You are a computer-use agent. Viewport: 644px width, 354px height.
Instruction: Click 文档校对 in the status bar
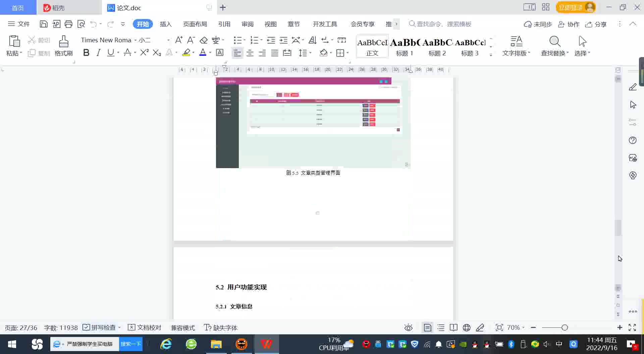pyautogui.click(x=145, y=328)
